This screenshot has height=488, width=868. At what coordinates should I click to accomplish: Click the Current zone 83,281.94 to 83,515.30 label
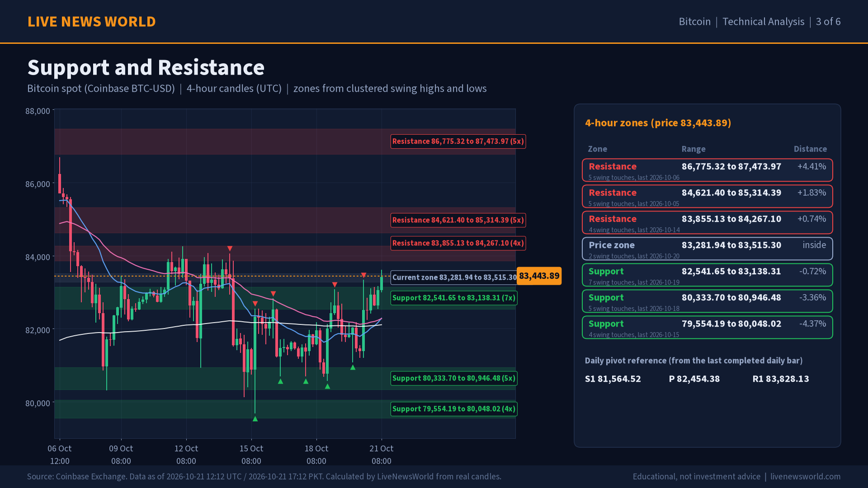454,277
